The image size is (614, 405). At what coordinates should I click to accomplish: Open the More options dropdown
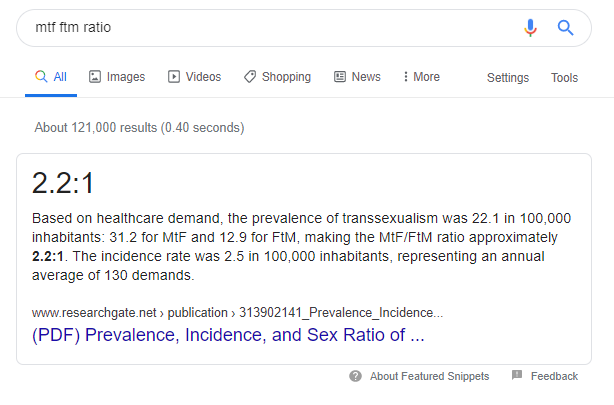tap(421, 77)
